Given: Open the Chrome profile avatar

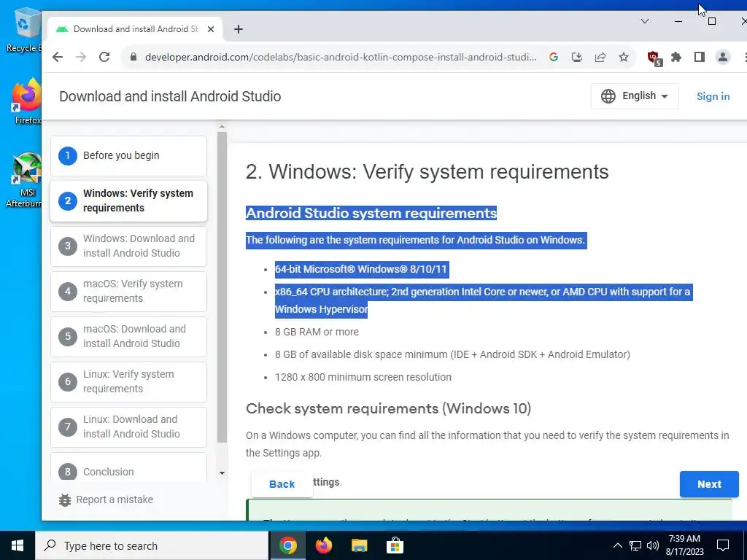Looking at the screenshot, I should (723, 57).
